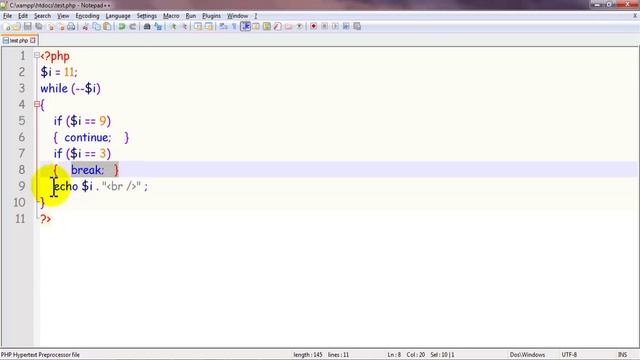640x360 pixels.
Task: Toggle synchronized horizontal scrolling
Action: pyautogui.click(x=209, y=27)
